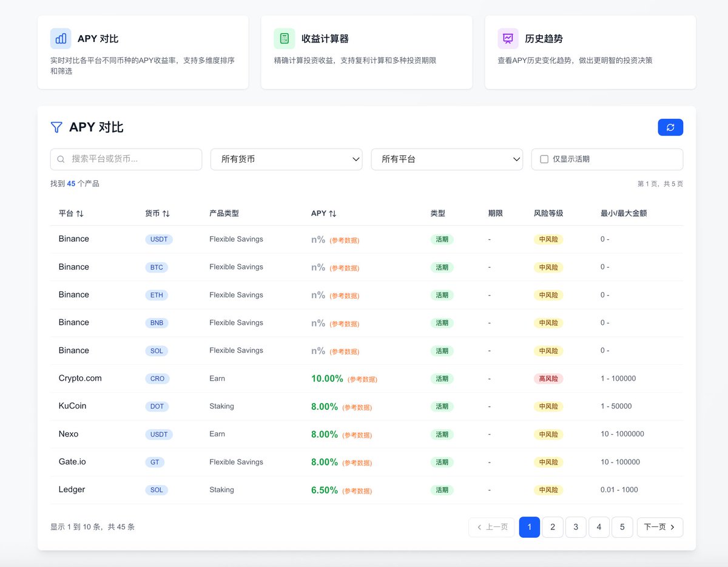Click the 6.50% APY value

(325, 491)
